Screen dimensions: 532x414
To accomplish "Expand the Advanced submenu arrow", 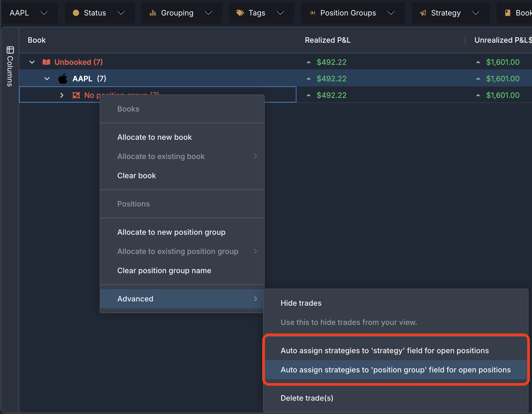I will (256, 298).
